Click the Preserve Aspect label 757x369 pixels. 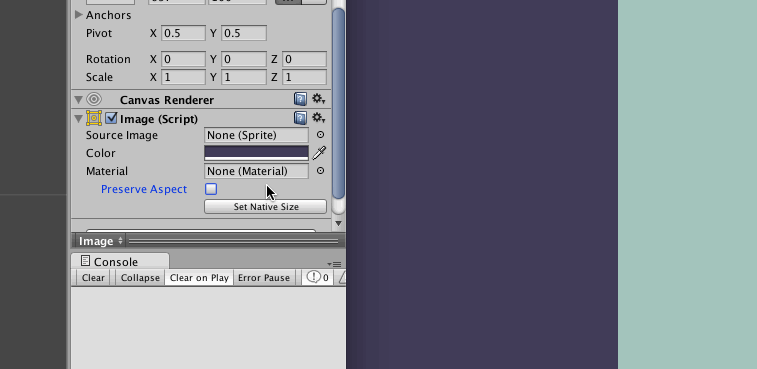(x=144, y=189)
